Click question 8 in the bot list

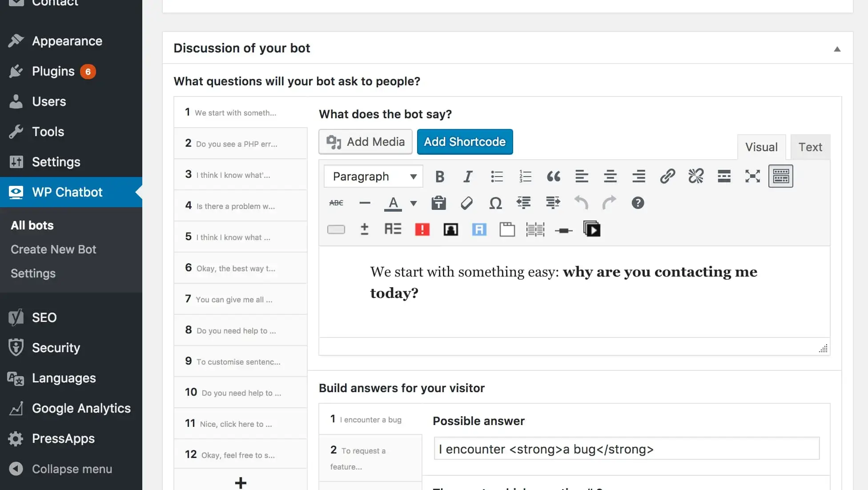pyautogui.click(x=240, y=330)
